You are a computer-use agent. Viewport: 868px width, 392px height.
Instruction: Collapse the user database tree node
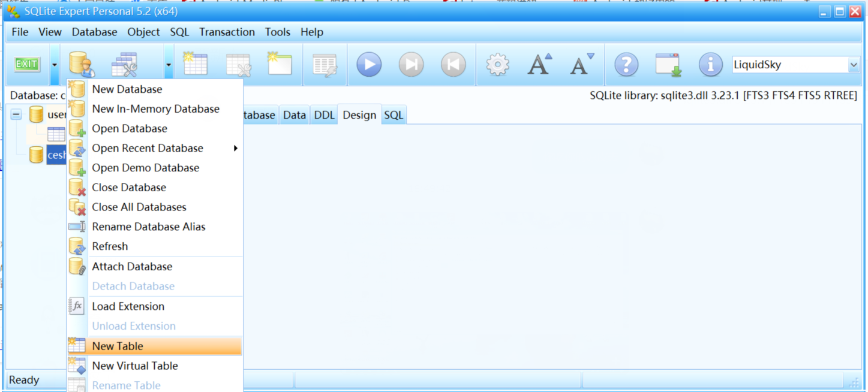pos(16,114)
